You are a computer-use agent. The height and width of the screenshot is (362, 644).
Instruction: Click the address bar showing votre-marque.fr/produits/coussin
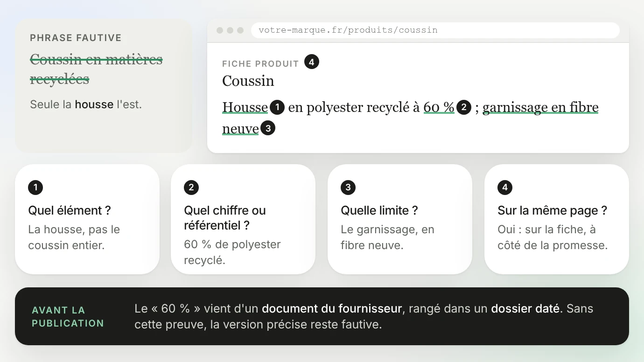click(435, 30)
